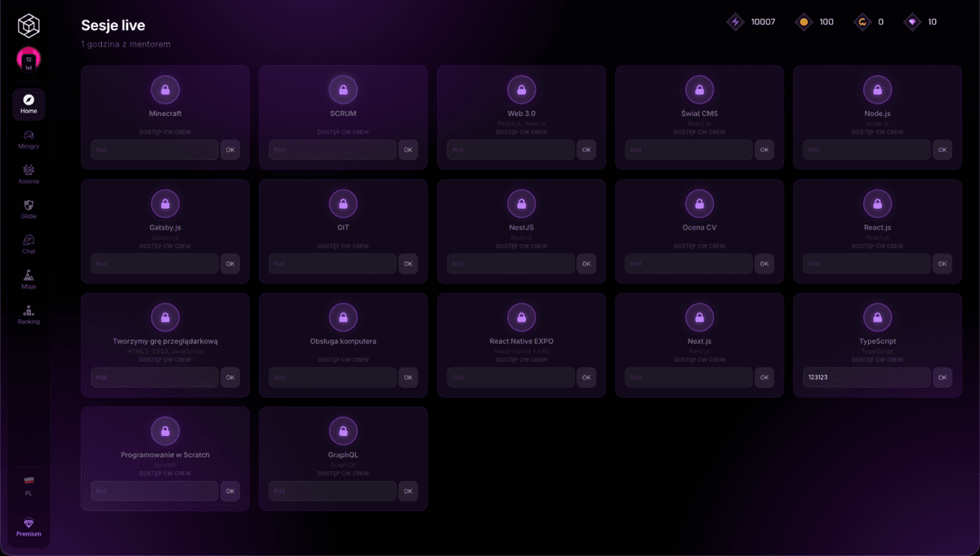The width and height of the screenshot is (980, 556).
Task: Click the lock icon on the GIT card
Action: pos(343,203)
